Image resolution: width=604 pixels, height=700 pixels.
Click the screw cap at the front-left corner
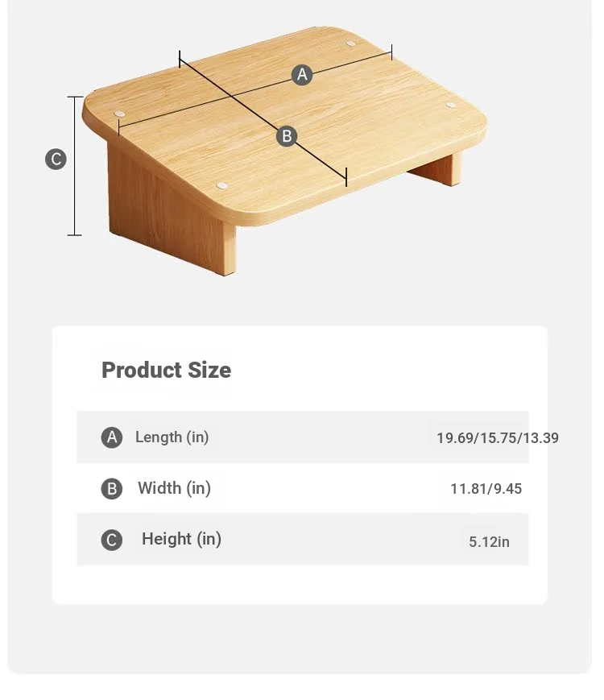pyautogui.click(x=119, y=114)
